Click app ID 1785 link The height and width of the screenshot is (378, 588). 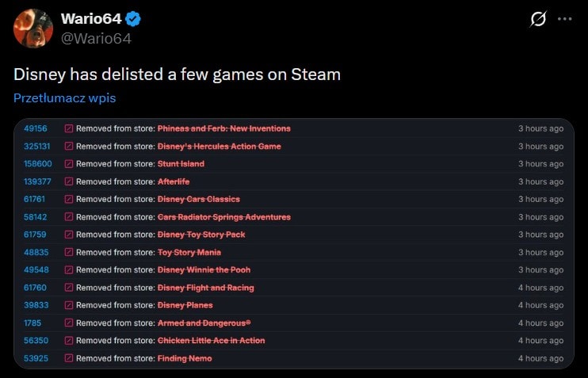pyautogui.click(x=32, y=323)
